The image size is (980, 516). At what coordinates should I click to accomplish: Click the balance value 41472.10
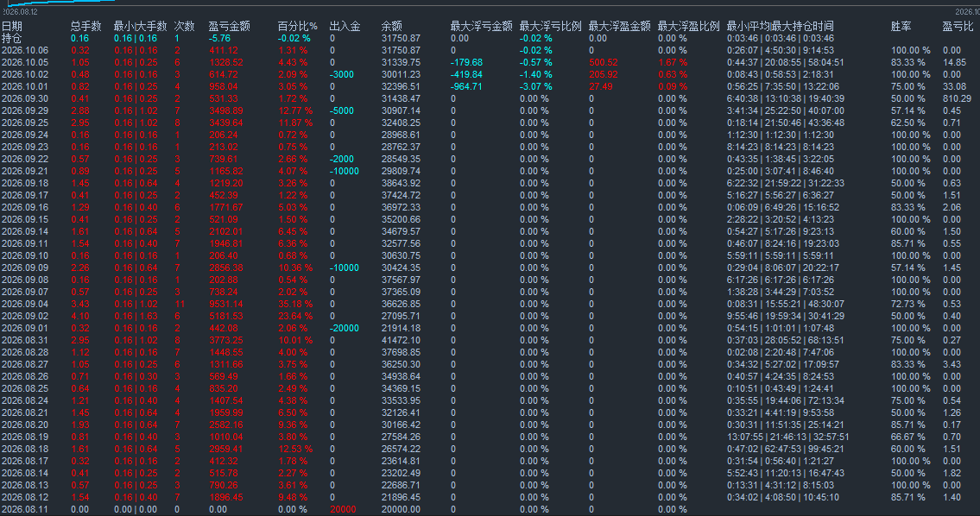pos(401,341)
